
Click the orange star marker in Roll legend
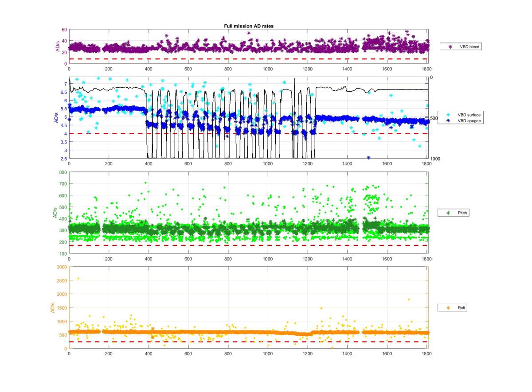pos(448,307)
